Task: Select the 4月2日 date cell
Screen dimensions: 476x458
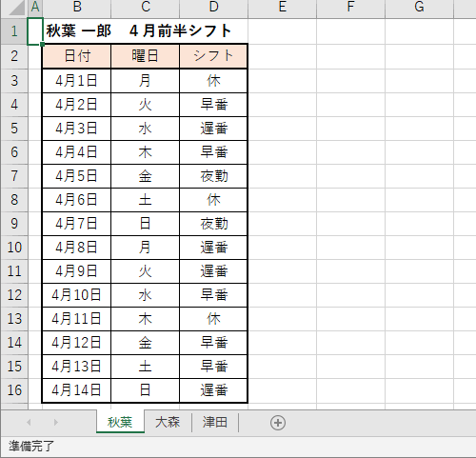Action: [x=77, y=105]
